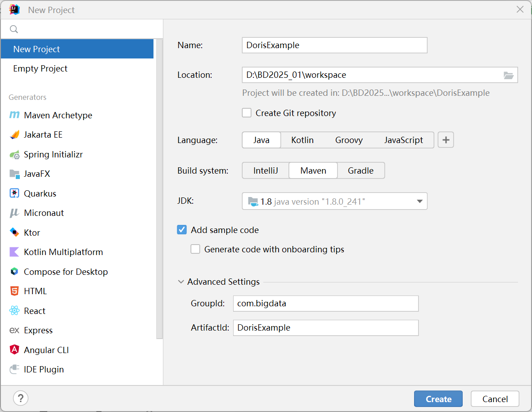
Task: Click the plus icon to add a language
Action: tap(446, 140)
